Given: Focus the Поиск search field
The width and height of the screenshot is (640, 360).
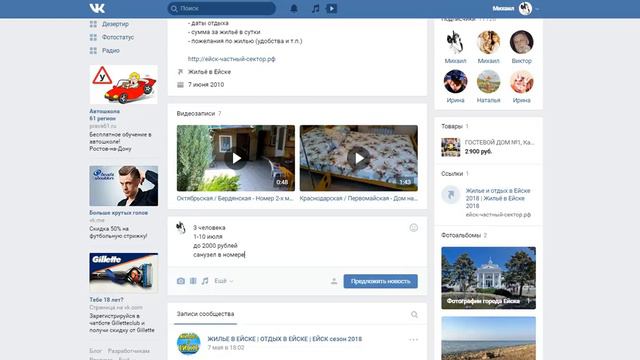Looking at the screenshot, I should click(222, 8).
